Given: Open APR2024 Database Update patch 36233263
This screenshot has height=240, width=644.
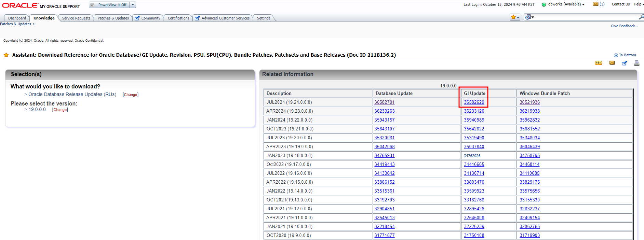Looking at the screenshot, I should [385, 111].
